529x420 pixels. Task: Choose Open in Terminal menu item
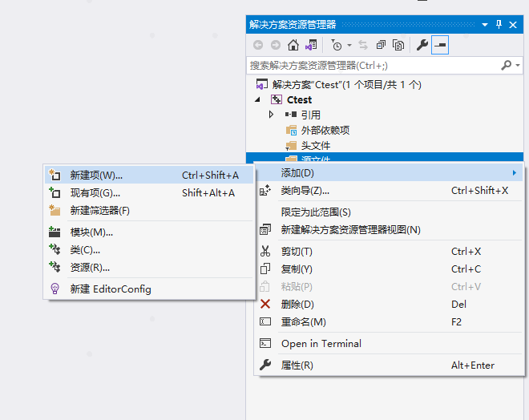click(389, 343)
